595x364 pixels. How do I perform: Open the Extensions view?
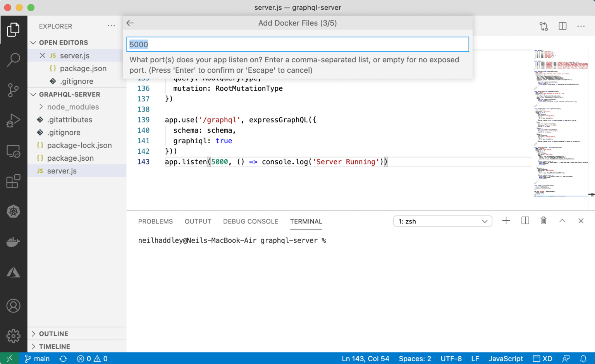14,181
